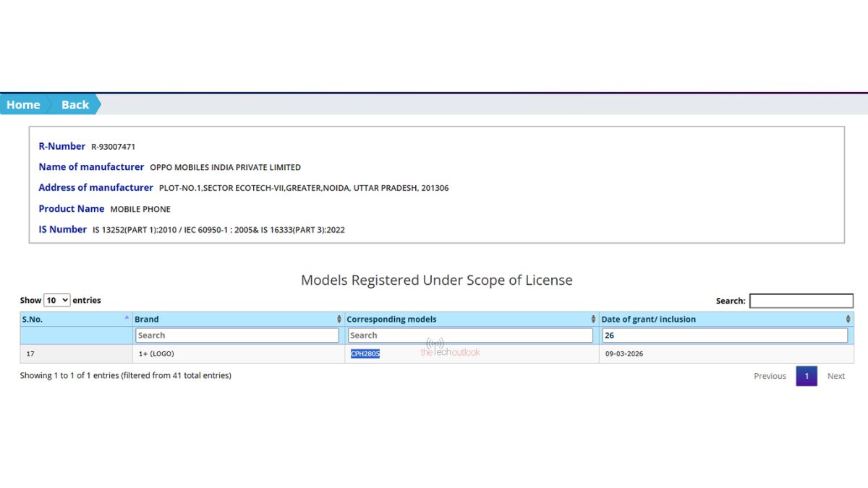This screenshot has height=488, width=868.
Task: Sort by Date of grant/inclusion arrows
Action: pyautogui.click(x=848, y=319)
